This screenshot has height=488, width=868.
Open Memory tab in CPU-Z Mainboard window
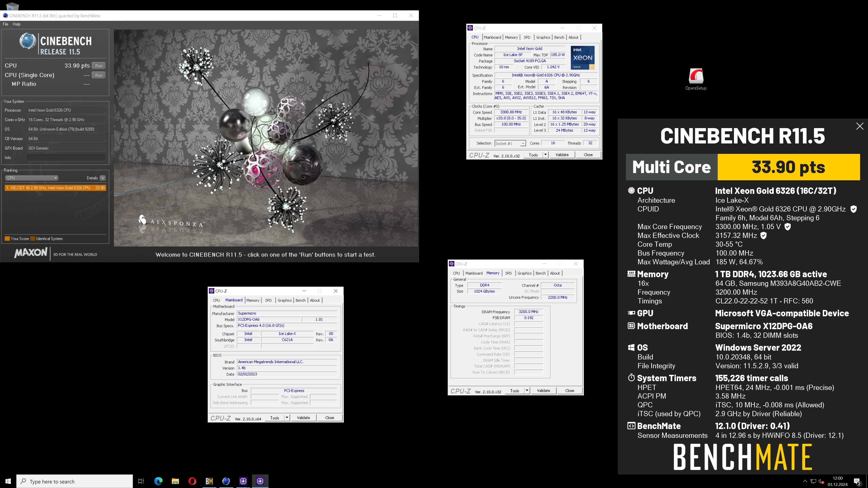pos(253,300)
